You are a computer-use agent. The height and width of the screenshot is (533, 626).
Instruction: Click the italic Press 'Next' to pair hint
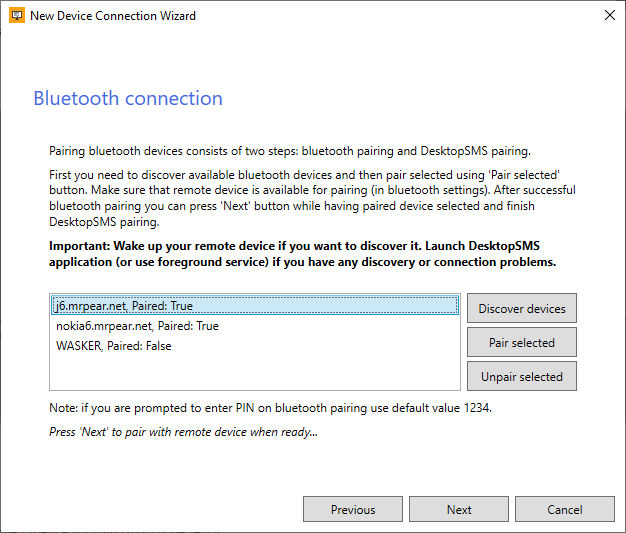pos(182,433)
